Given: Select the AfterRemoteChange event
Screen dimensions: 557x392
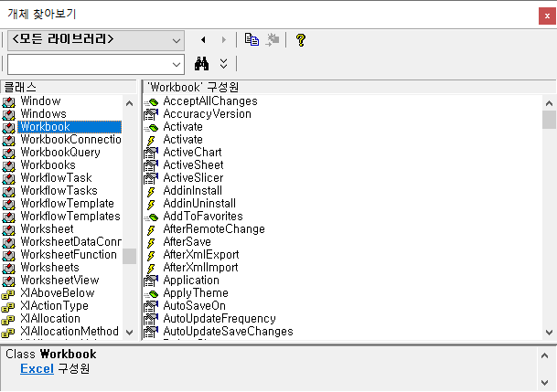Looking at the screenshot, I should 214,228.
